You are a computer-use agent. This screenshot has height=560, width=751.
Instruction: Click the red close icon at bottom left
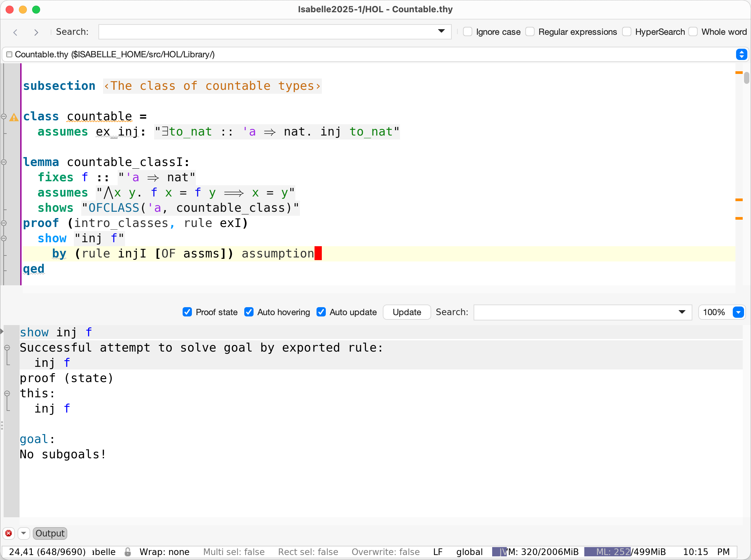[x=9, y=533]
